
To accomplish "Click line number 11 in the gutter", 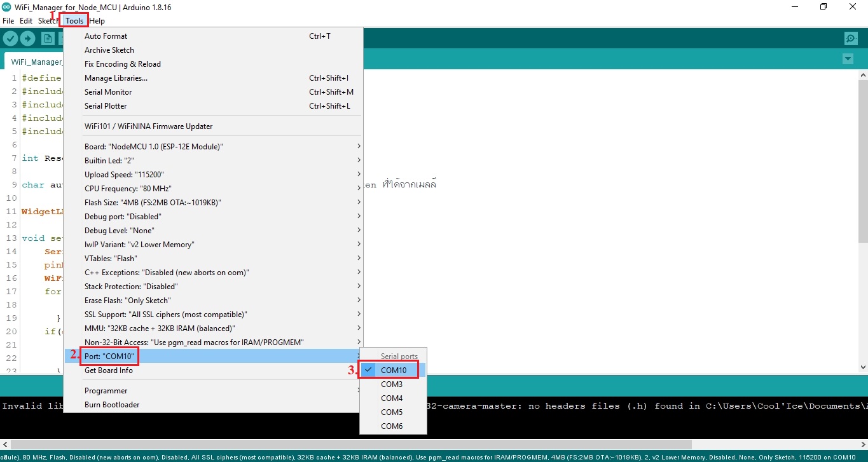I will 12,212.
